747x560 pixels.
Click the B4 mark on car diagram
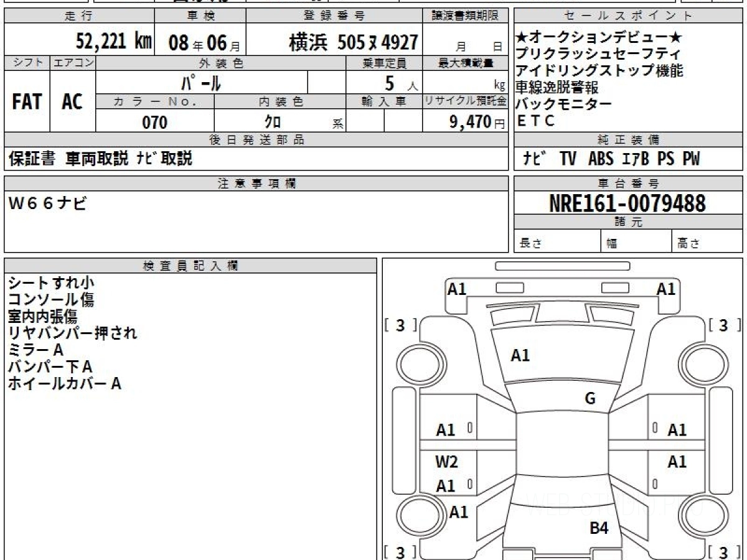(599, 529)
